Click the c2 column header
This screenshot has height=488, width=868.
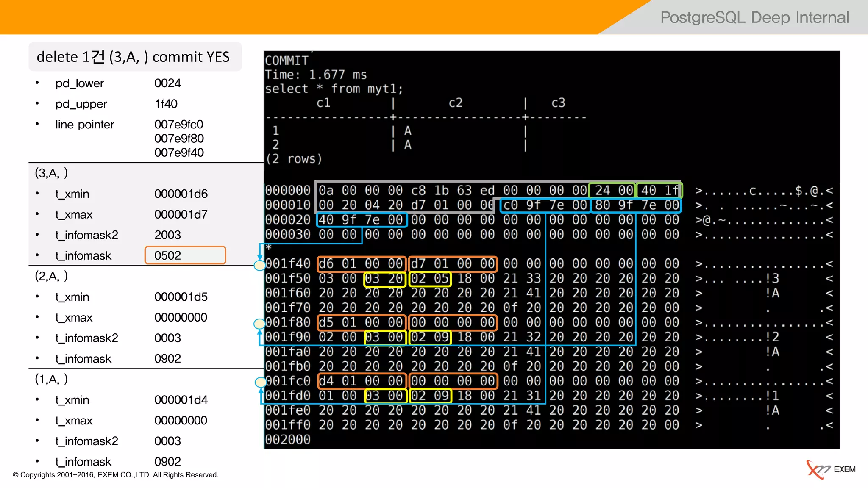[x=456, y=103]
